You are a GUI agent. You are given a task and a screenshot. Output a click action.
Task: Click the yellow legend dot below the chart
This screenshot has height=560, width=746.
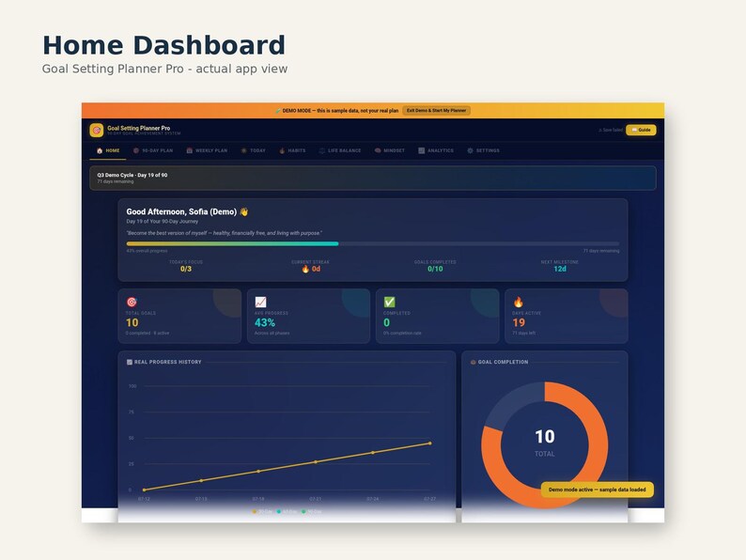coord(255,511)
